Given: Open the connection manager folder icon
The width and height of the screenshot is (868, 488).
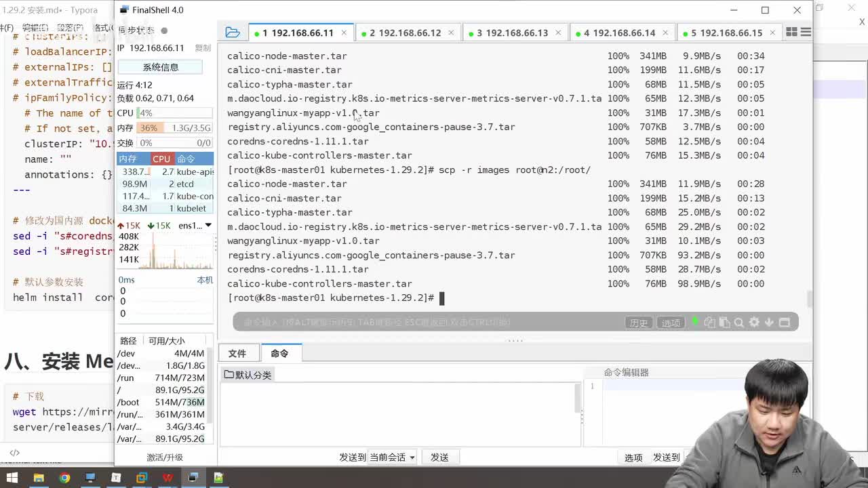Looking at the screenshot, I should point(233,33).
